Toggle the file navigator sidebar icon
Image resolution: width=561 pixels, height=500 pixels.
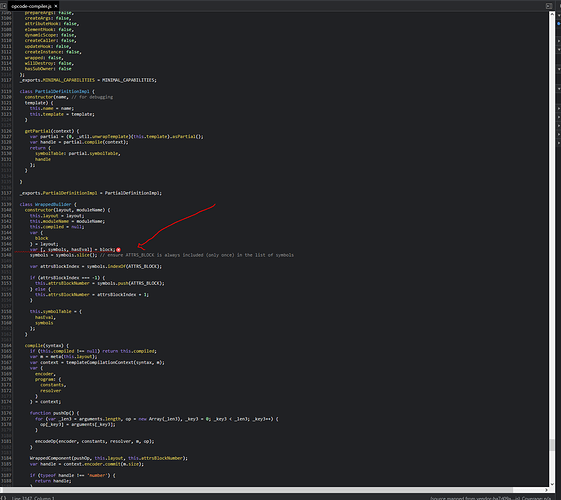tap(4, 6)
